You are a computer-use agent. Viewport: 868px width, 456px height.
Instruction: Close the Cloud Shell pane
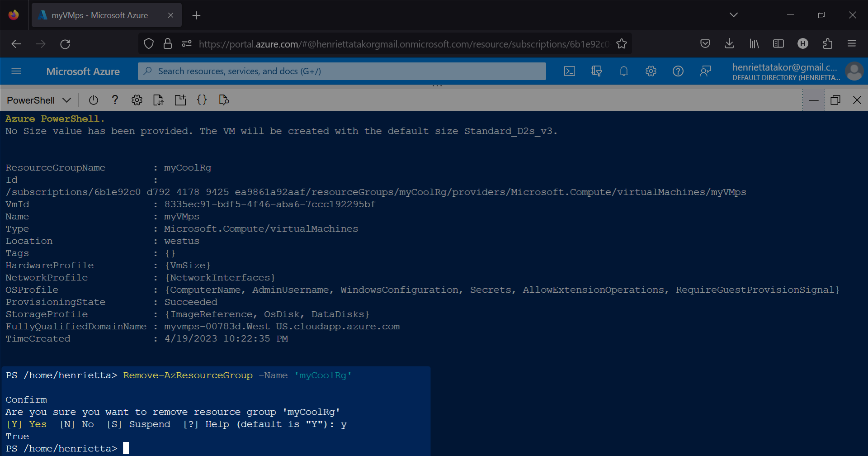[857, 100]
